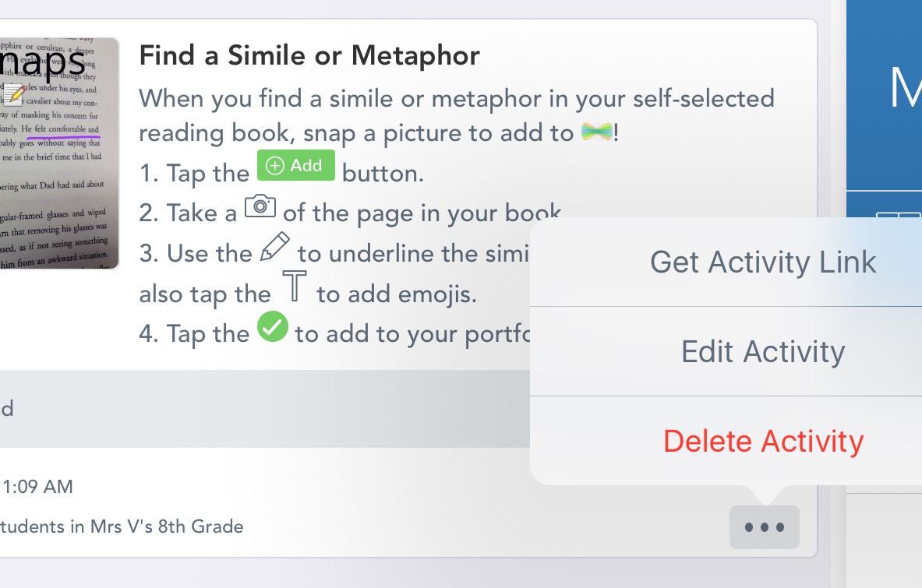The image size is (922, 588).
Task: Click the red Delete Activity option
Action: click(x=763, y=441)
